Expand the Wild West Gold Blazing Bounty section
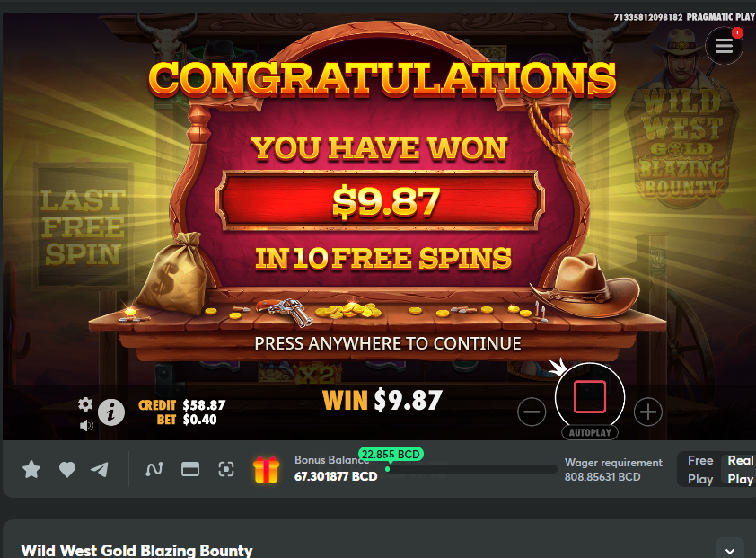Viewport: 756px width, 558px height. click(730, 551)
